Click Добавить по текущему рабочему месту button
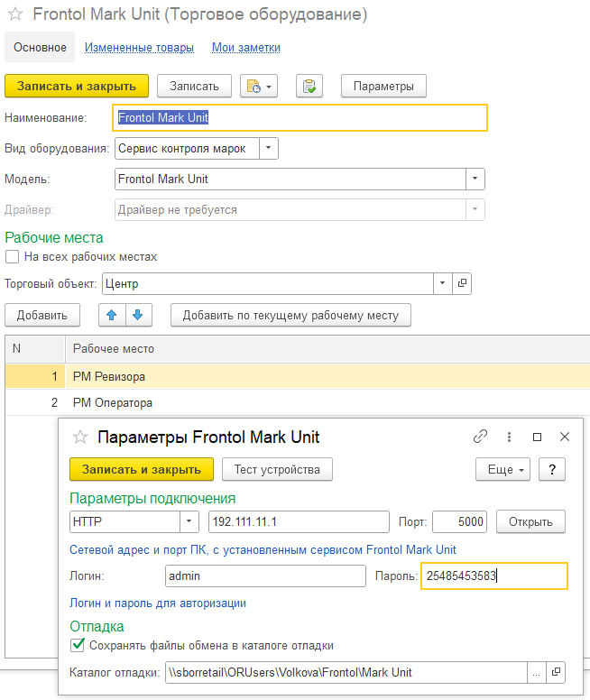The image size is (590, 700). (290, 315)
